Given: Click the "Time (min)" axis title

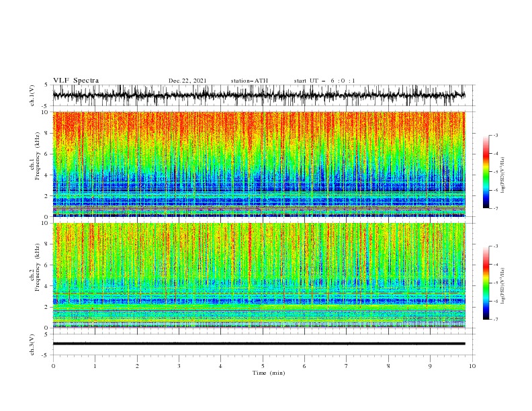Looking at the screenshot, I should [x=269, y=373].
